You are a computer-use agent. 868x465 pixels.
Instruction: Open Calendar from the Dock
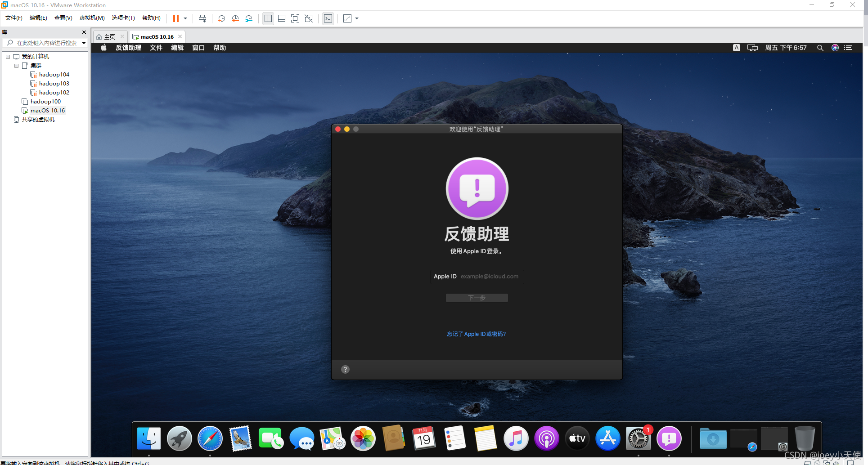(x=424, y=438)
